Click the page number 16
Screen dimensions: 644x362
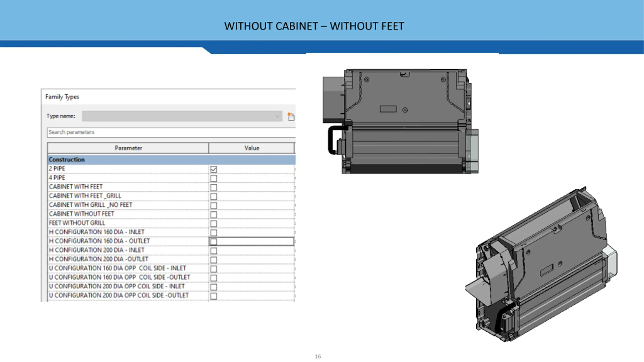pyautogui.click(x=318, y=356)
